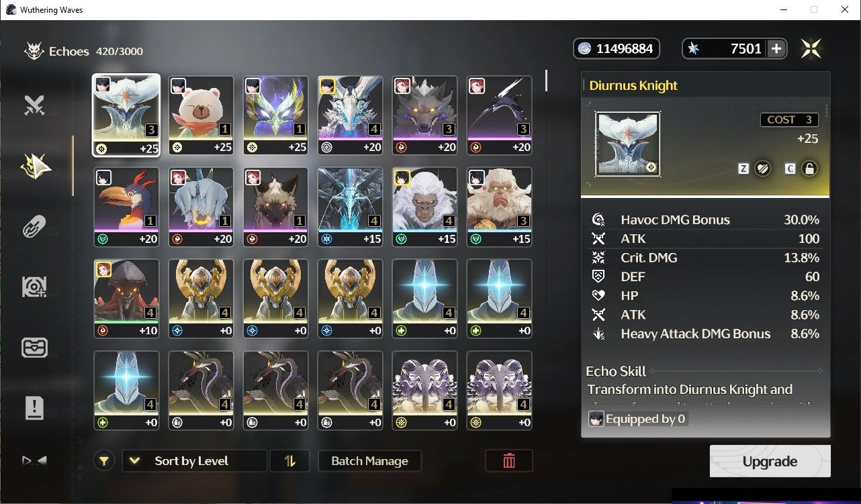The height and width of the screenshot is (504, 861).
Task: Expand the Sort by Level dropdown
Action: pyautogui.click(x=195, y=461)
